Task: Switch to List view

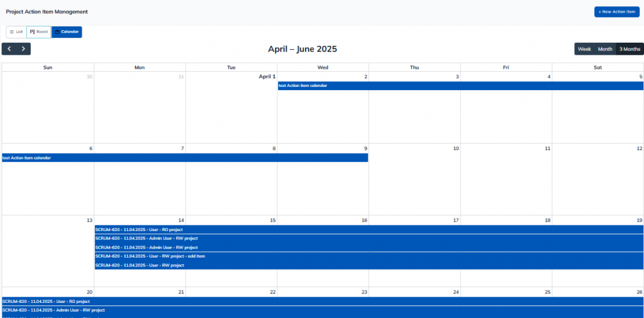Action: tap(16, 31)
